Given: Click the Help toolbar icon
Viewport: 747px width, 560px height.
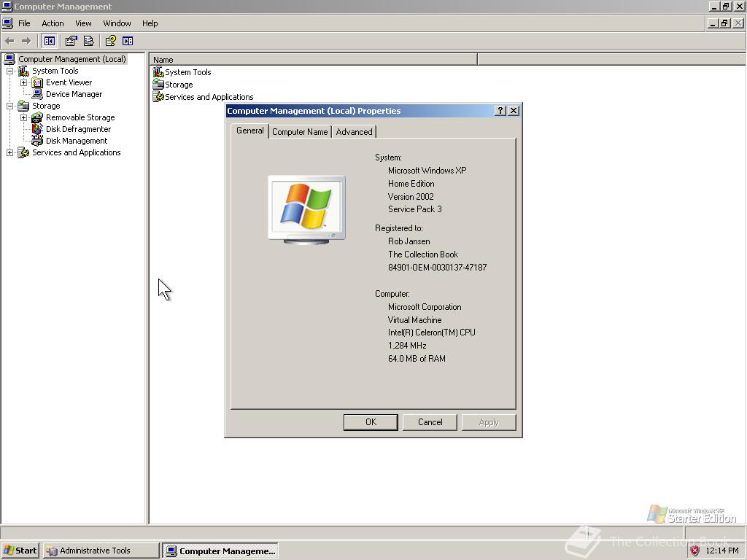Looking at the screenshot, I should click(111, 41).
